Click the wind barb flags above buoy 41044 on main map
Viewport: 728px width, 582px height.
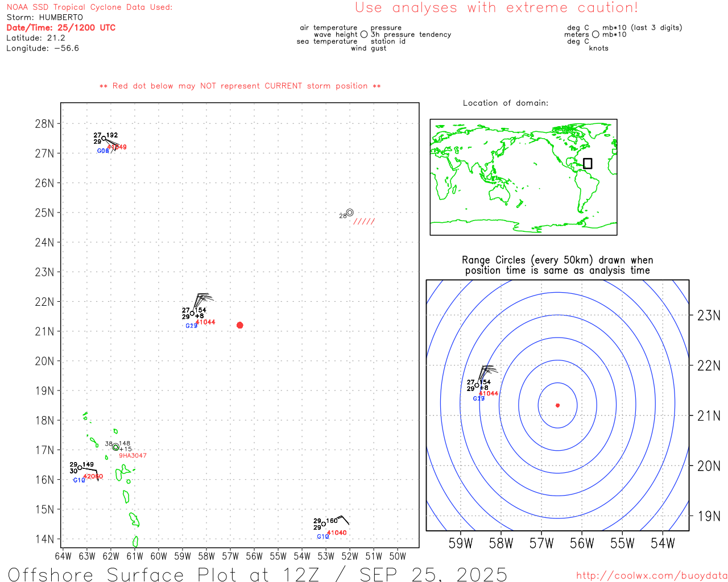coord(202,300)
